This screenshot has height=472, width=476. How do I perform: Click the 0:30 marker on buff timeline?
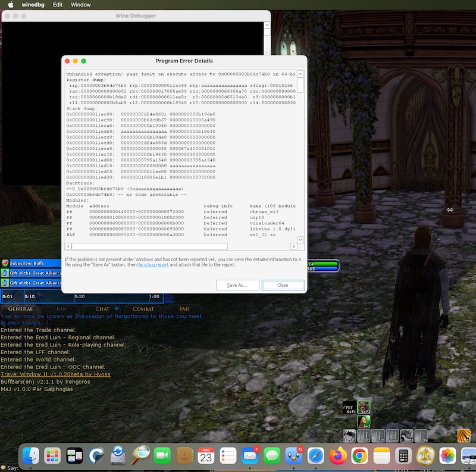coord(80,296)
